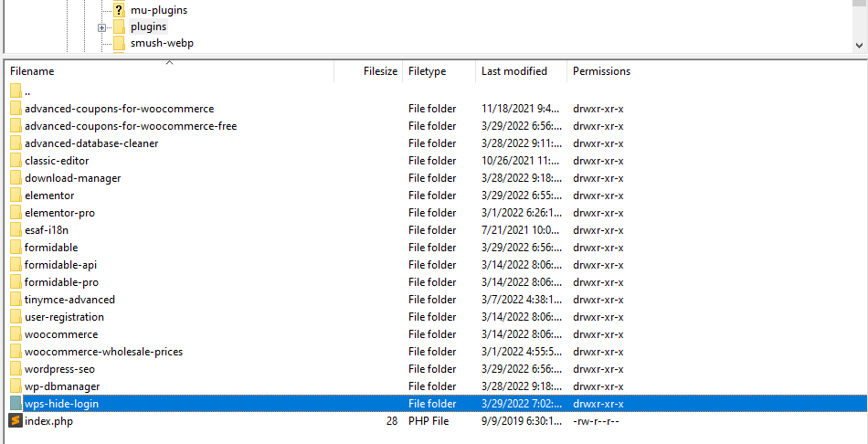Click index.php filesize value 28
868x444 pixels.
pos(392,421)
